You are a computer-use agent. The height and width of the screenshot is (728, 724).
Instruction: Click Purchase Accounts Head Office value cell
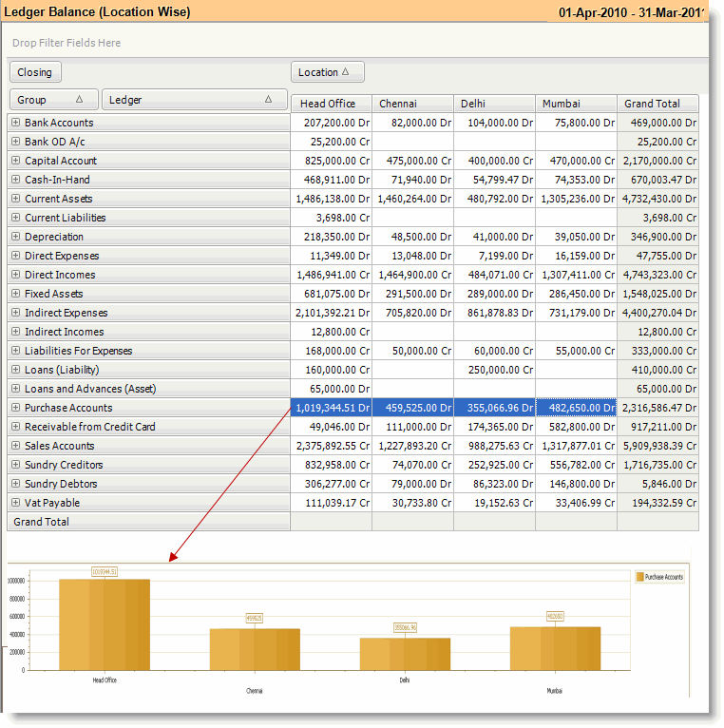coord(331,408)
